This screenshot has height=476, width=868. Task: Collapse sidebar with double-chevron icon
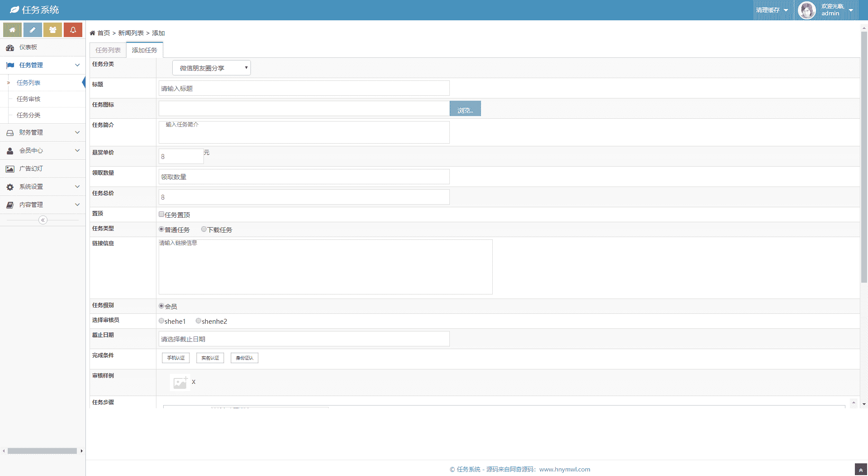(43, 220)
